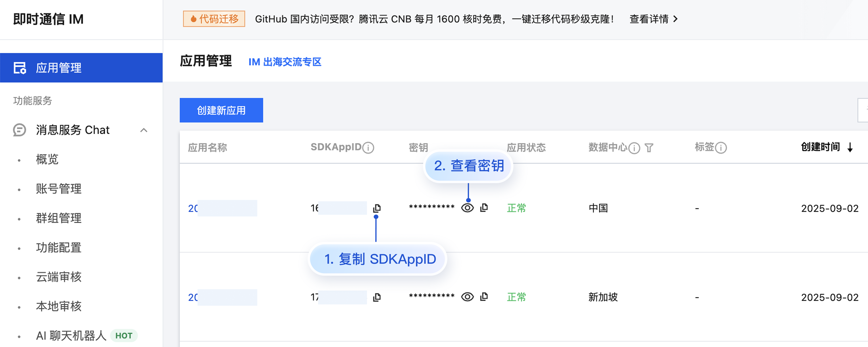Copy secret key of the China application
This screenshot has height=347, width=868.
click(484, 208)
